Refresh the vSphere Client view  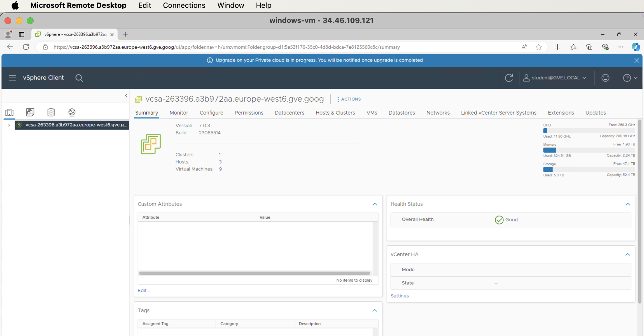509,78
